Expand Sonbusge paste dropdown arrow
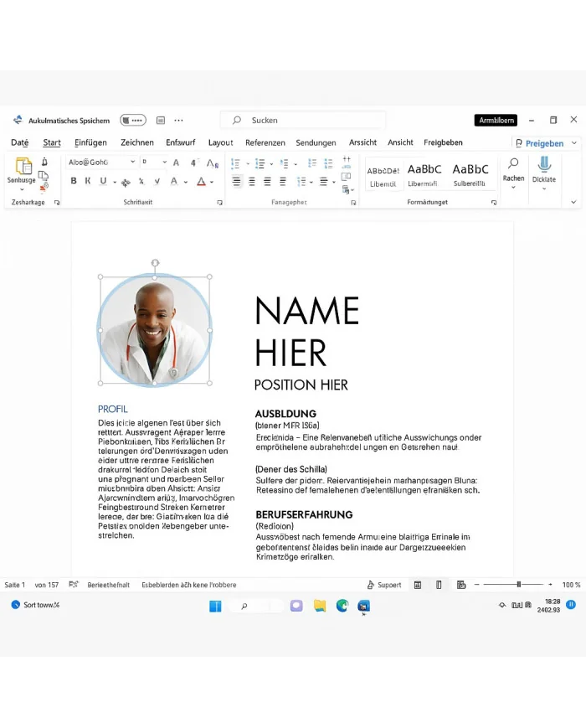 tap(22, 189)
